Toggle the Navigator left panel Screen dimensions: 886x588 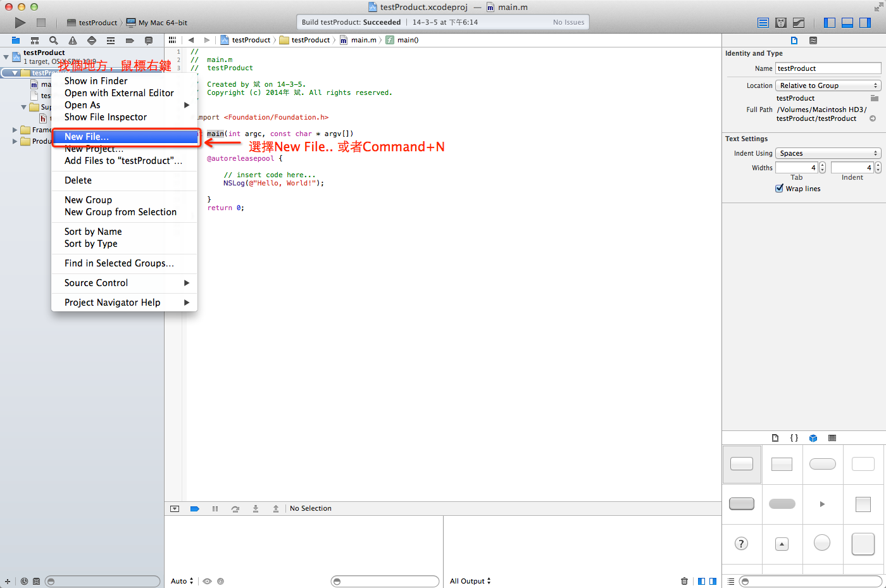click(830, 23)
